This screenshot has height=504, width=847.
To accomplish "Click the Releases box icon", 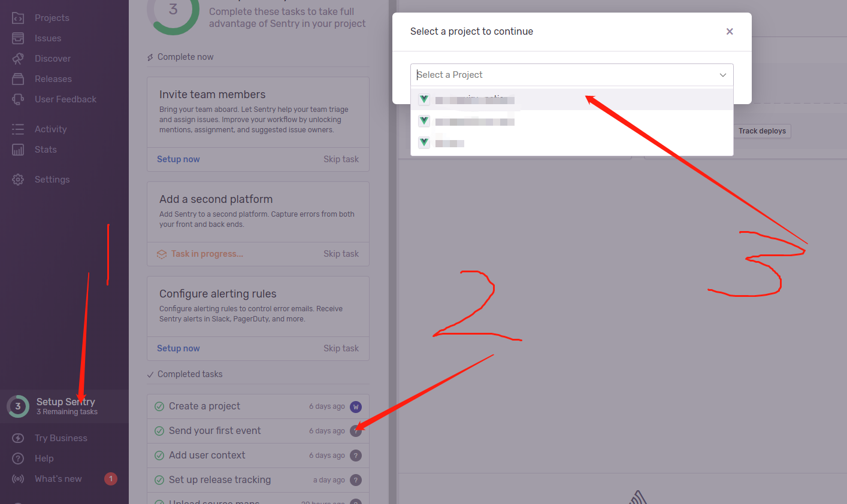I will coord(18,79).
